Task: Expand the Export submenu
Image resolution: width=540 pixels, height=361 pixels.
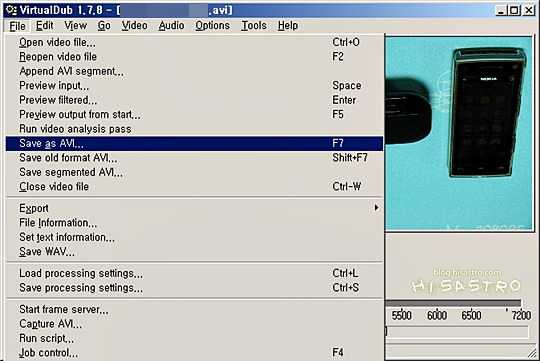Action: (194, 208)
